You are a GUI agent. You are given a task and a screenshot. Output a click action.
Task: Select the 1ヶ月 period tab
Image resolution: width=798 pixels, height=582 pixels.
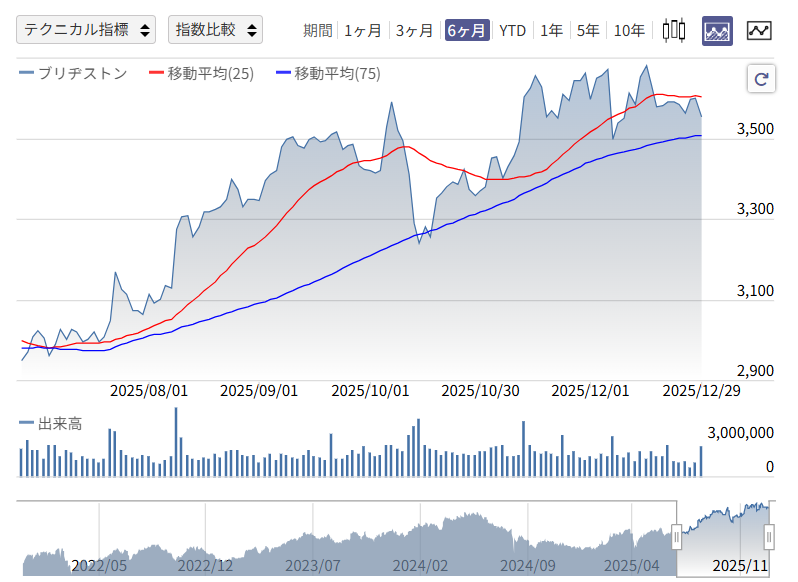[x=362, y=30]
